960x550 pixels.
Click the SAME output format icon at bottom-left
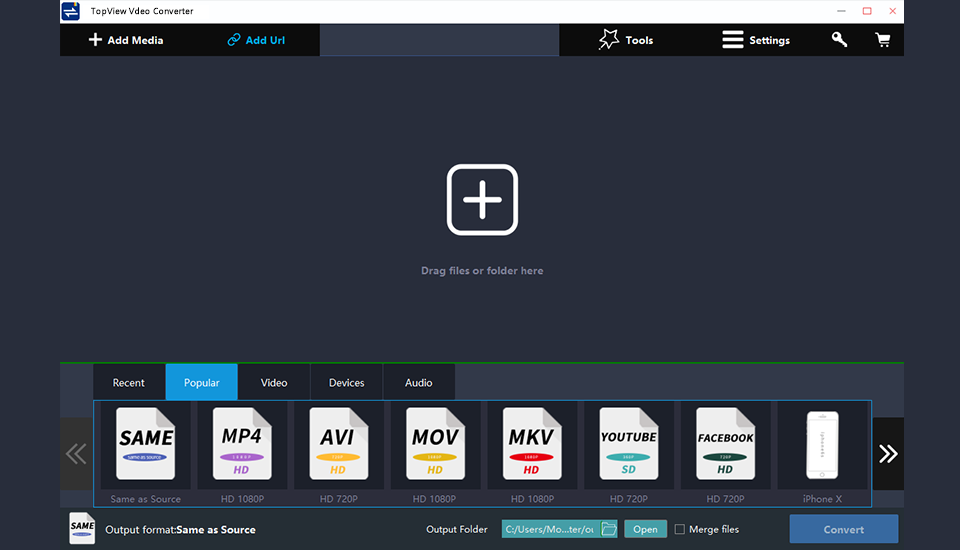(82, 529)
